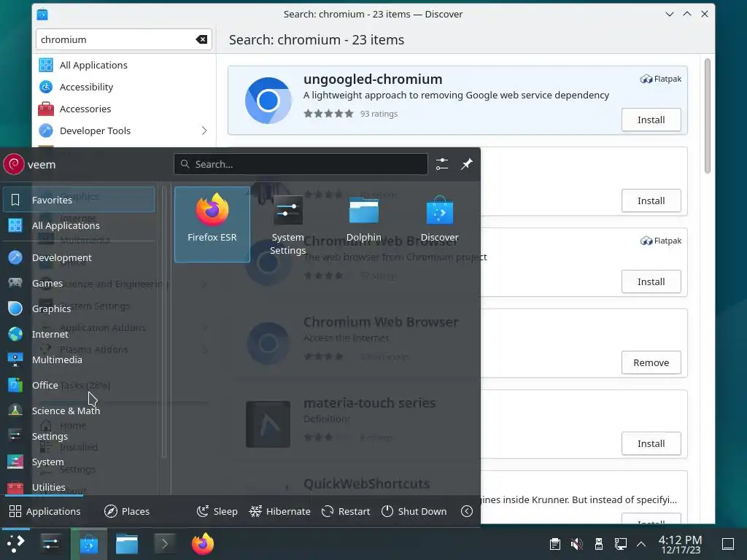Select All Applications in Discover sidebar

coord(124,65)
